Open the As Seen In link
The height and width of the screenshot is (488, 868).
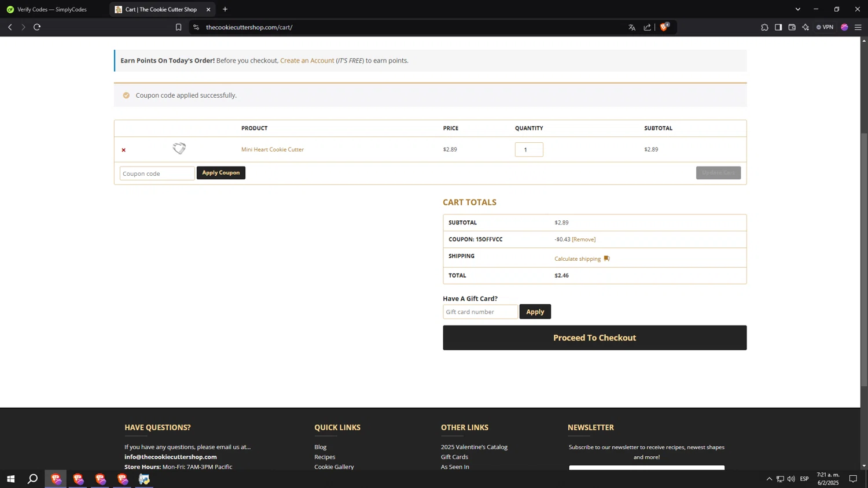[455, 467]
